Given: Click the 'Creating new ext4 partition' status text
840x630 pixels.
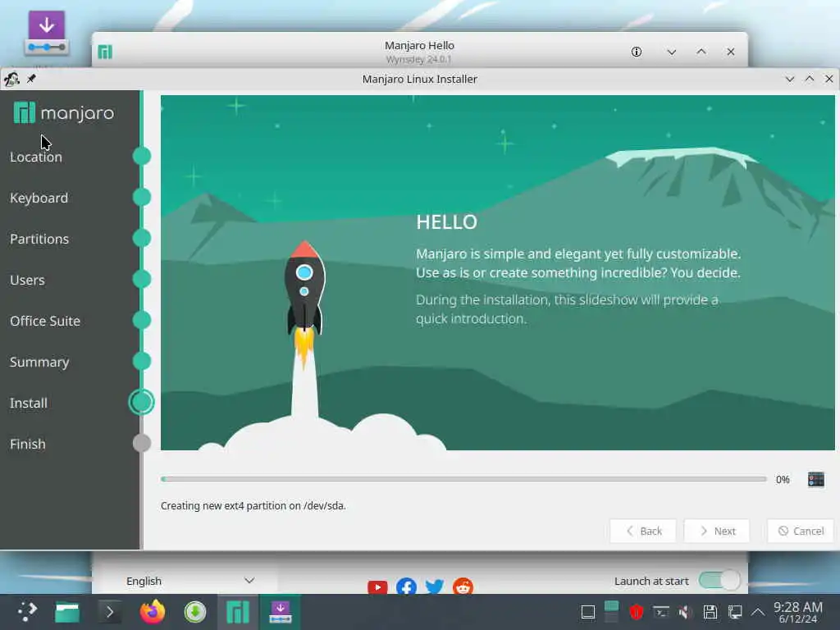Looking at the screenshot, I should click(253, 505).
